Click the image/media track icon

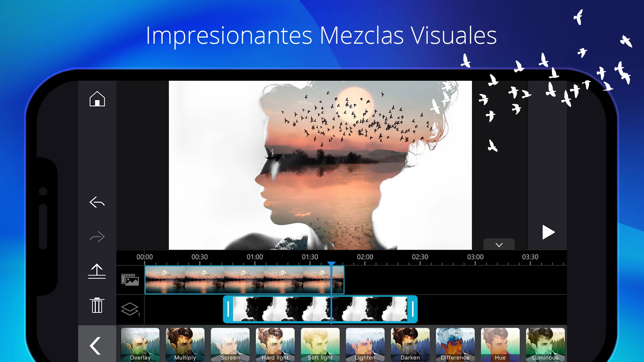coord(129,279)
